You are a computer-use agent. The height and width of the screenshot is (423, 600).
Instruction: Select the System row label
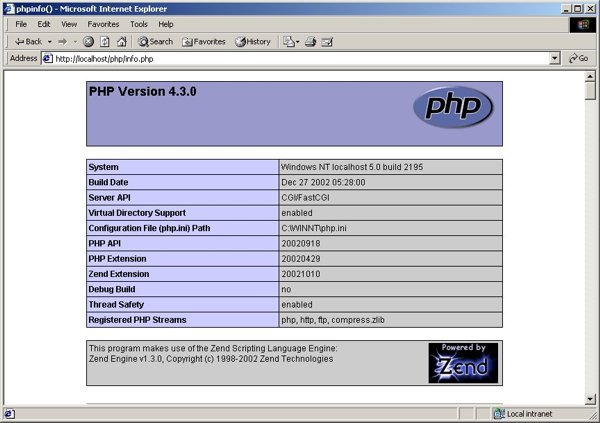coord(103,167)
